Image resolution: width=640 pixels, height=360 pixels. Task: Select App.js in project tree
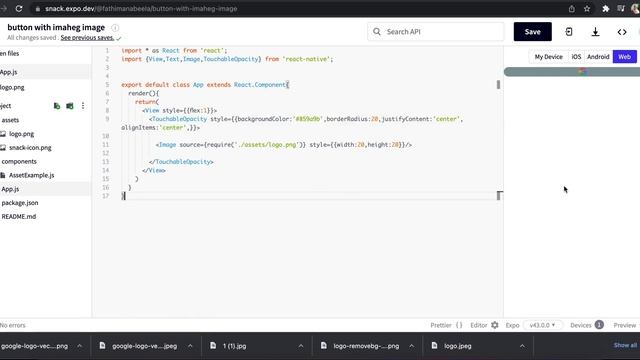[x=10, y=189]
